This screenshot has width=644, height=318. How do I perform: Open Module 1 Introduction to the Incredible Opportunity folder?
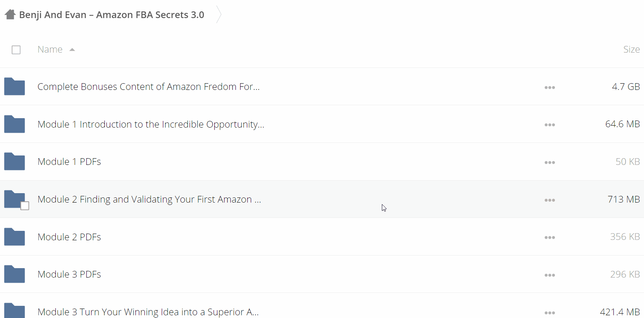click(151, 124)
